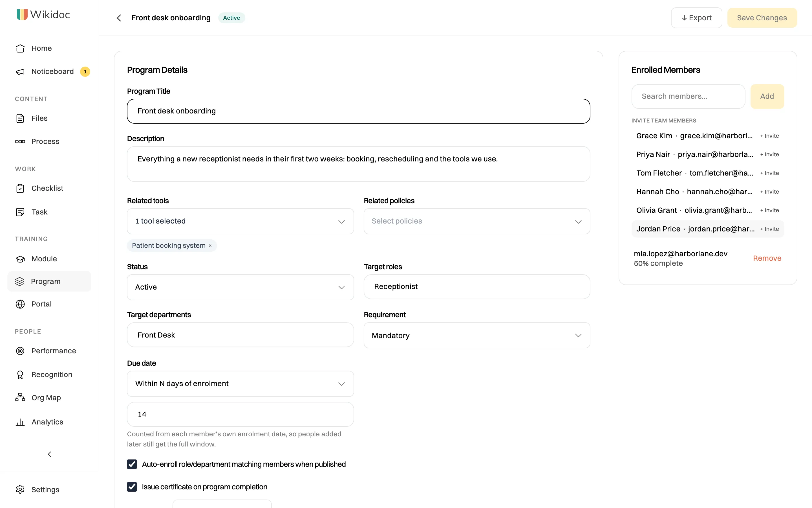Open the Process icon in sidebar
812x508 pixels.
tap(20, 141)
